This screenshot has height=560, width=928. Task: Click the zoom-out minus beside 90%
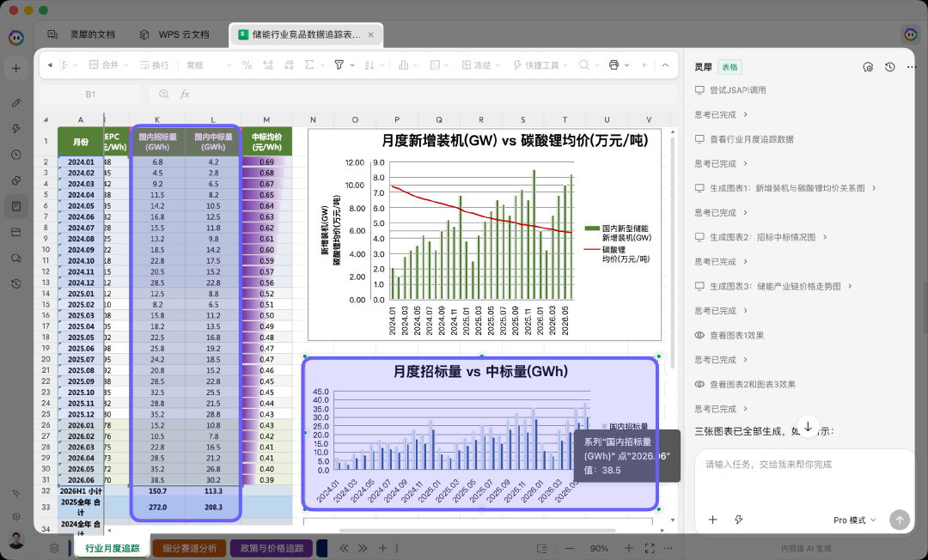570,548
